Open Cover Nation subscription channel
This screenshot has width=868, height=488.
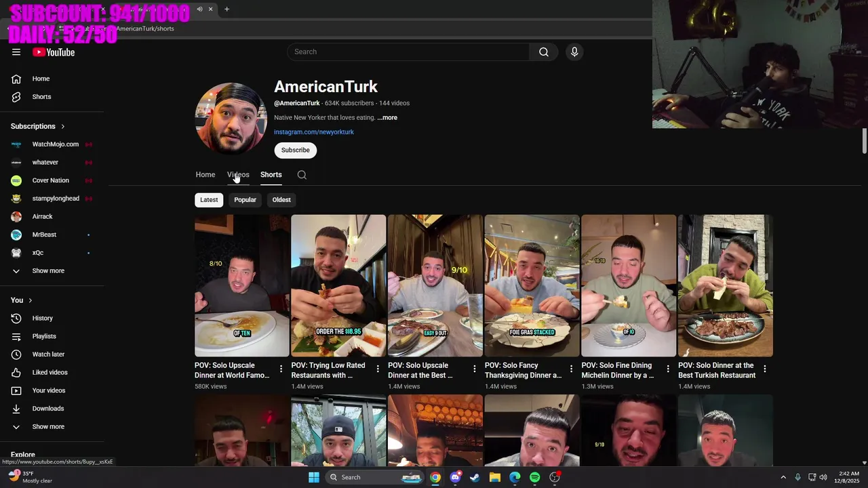point(52,180)
